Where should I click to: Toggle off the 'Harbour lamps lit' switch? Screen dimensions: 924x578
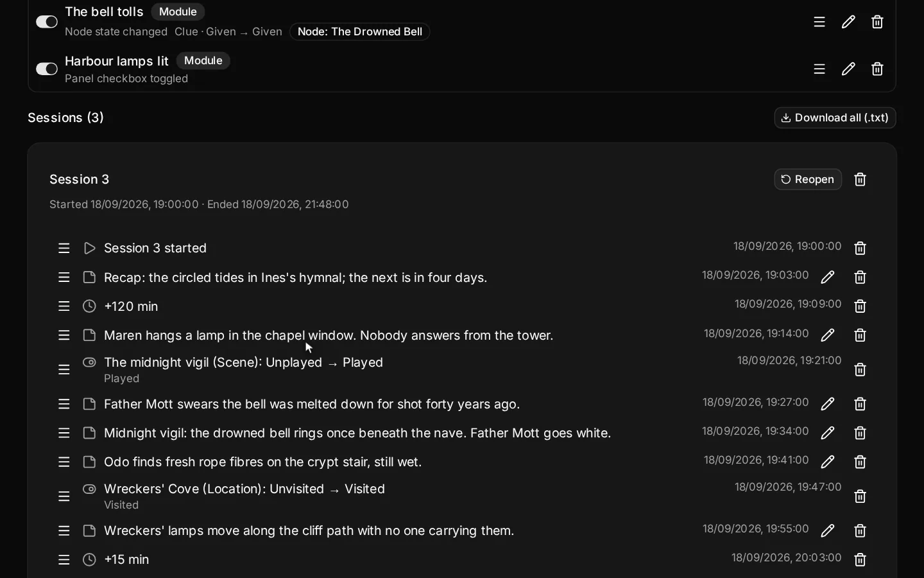click(47, 69)
